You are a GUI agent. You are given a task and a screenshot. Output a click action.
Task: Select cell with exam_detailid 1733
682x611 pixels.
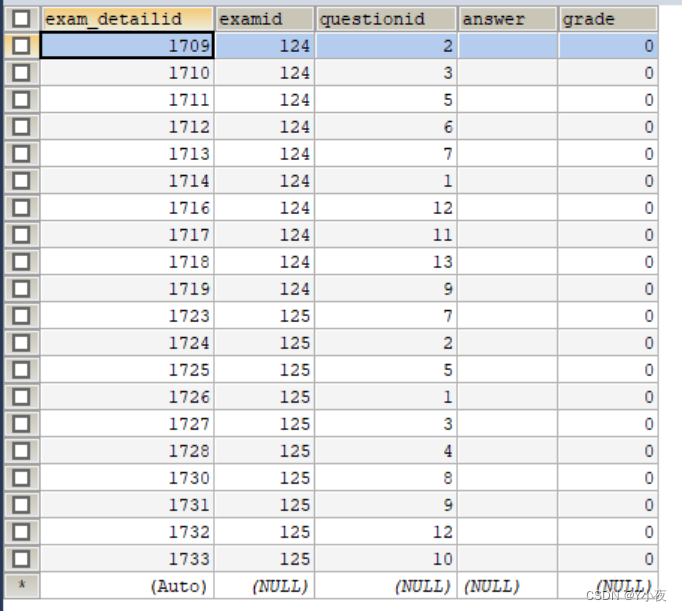127,559
